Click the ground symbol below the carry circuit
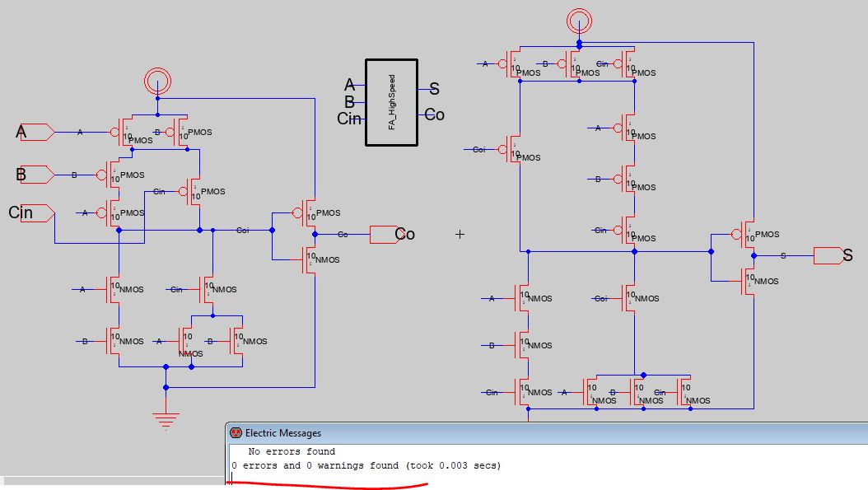 (166, 419)
